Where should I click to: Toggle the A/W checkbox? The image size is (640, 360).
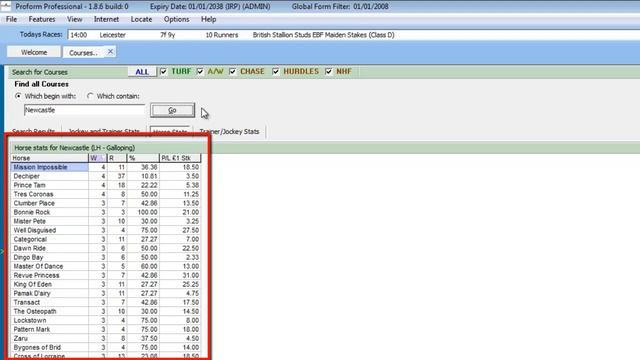click(200, 71)
